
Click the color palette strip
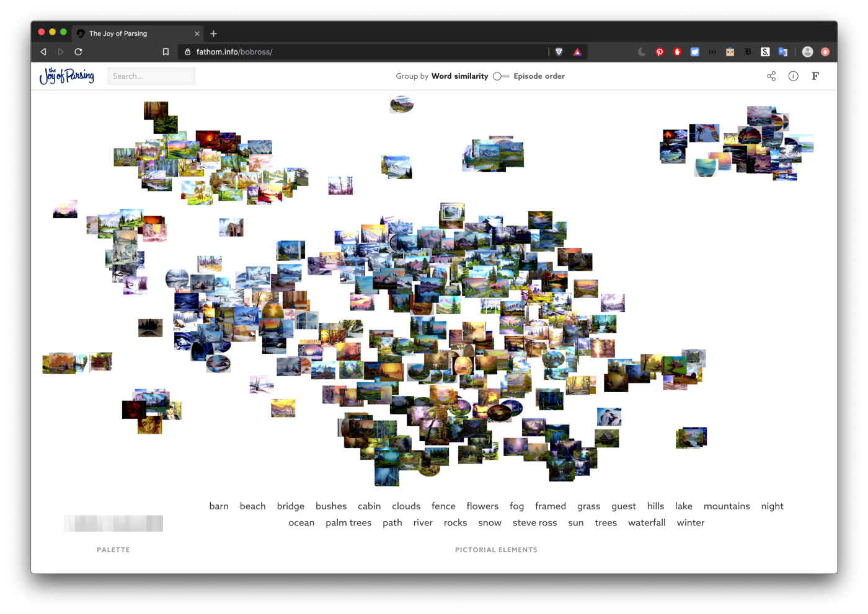click(x=113, y=524)
